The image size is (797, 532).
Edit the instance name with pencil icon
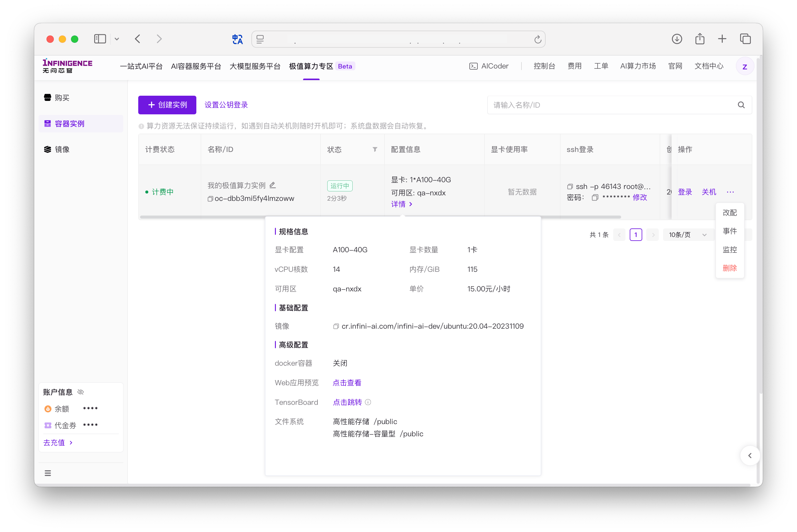pos(272,185)
